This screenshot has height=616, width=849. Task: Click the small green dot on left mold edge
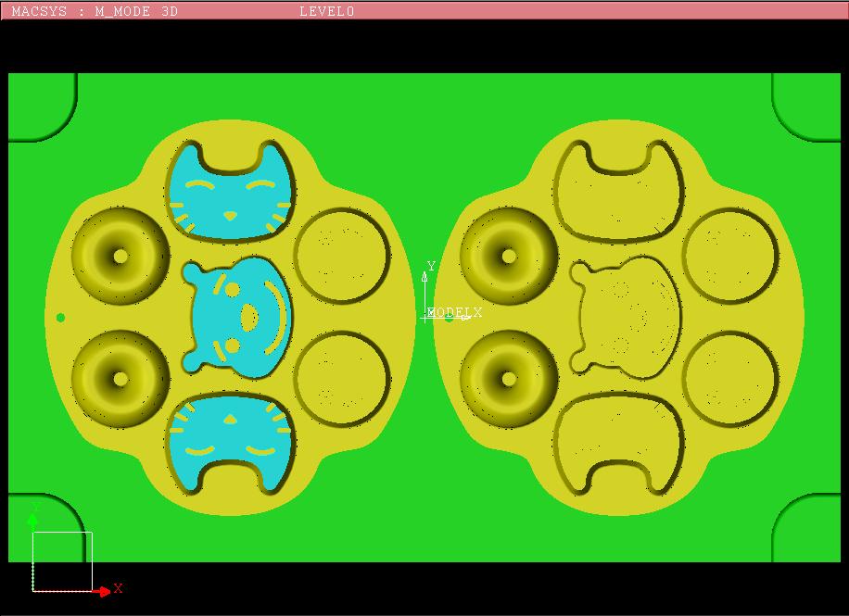[60, 318]
